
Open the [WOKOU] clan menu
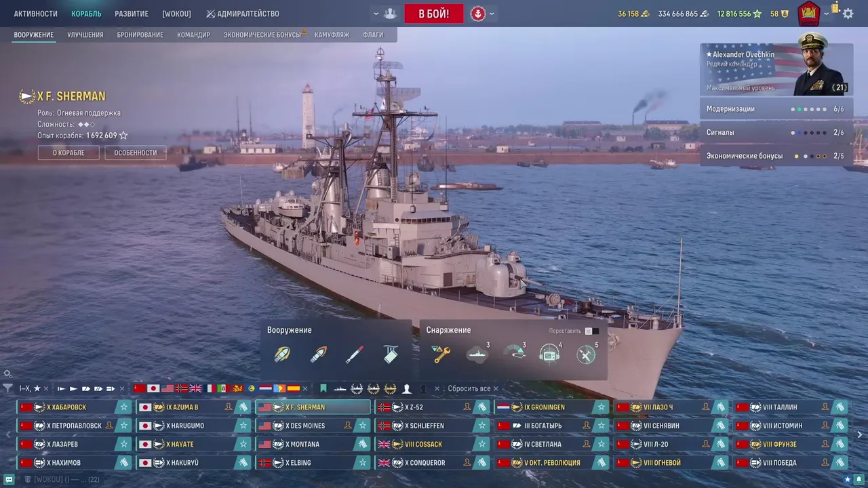pyautogui.click(x=176, y=14)
